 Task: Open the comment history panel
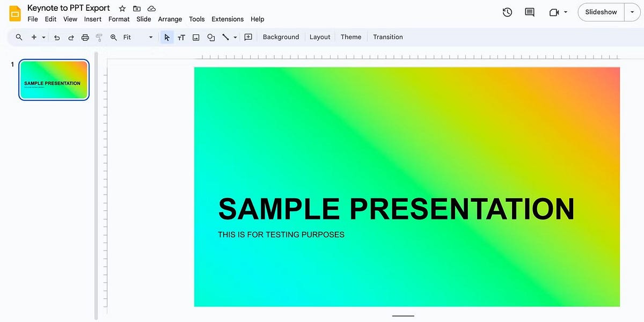click(529, 12)
